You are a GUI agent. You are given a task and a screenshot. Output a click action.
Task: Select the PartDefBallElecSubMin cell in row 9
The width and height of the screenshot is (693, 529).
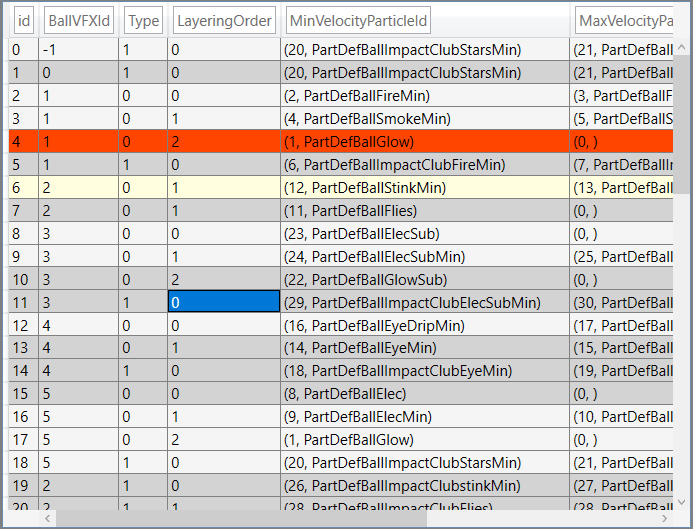pyautogui.click(x=425, y=256)
